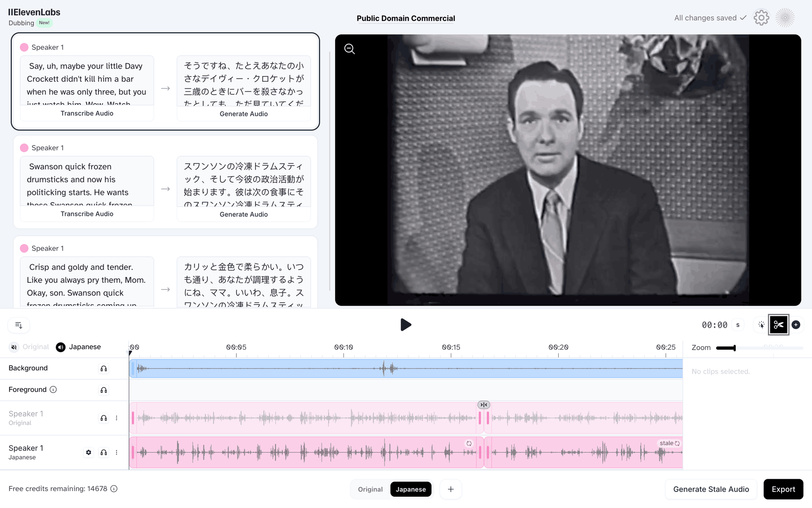
Task: Open Speaker 1 Original more options
Action: [x=117, y=418]
